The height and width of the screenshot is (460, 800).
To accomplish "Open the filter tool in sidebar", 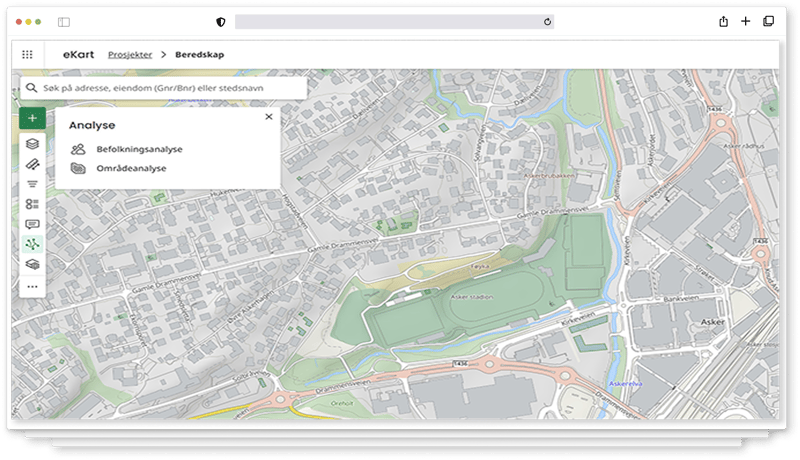I will (x=32, y=184).
